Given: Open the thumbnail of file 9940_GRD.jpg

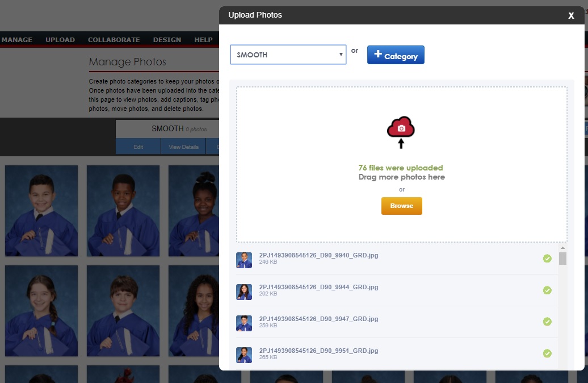Looking at the screenshot, I should [x=243, y=260].
